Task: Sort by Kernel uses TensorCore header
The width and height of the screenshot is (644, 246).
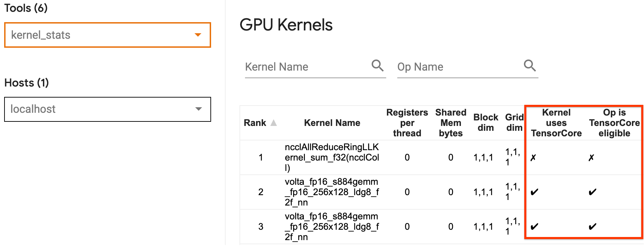Action: (556, 123)
